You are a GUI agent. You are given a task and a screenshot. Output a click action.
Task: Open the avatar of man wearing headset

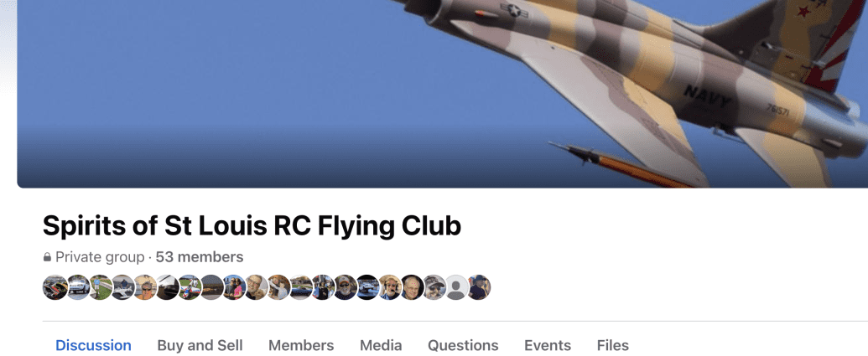[389, 287]
